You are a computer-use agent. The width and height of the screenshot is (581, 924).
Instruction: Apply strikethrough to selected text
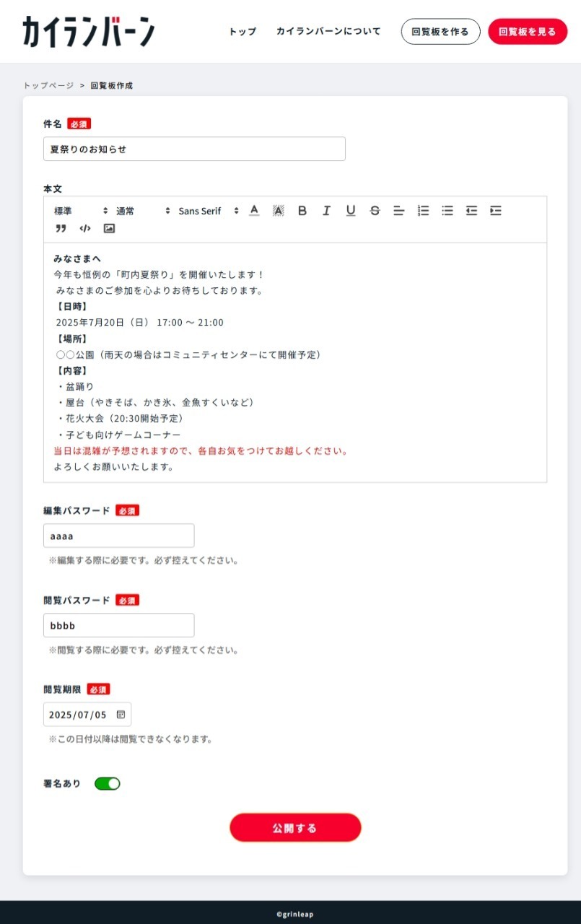click(x=375, y=211)
